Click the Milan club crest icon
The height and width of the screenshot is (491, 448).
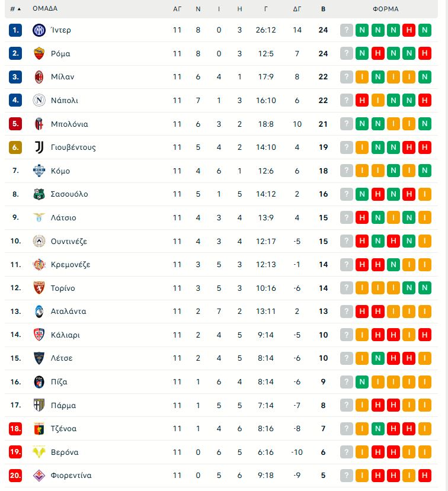click(39, 77)
